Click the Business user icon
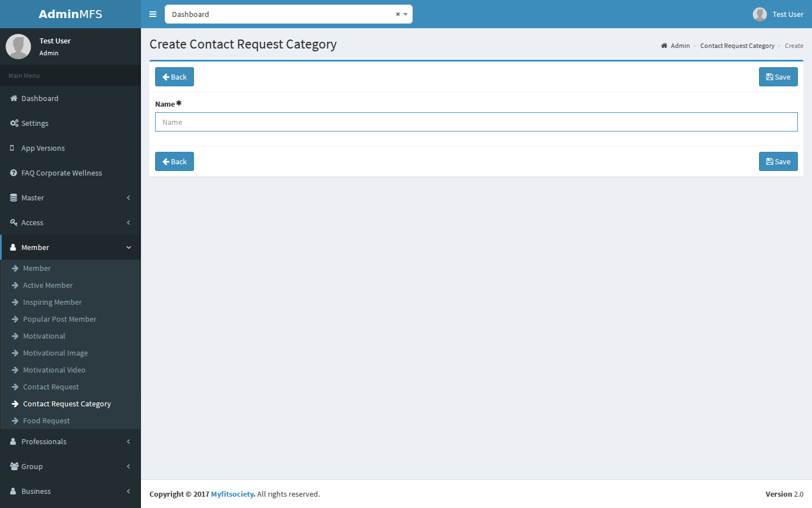Screen dimensions: 812x508 pyautogui.click(x=13, y=491)
